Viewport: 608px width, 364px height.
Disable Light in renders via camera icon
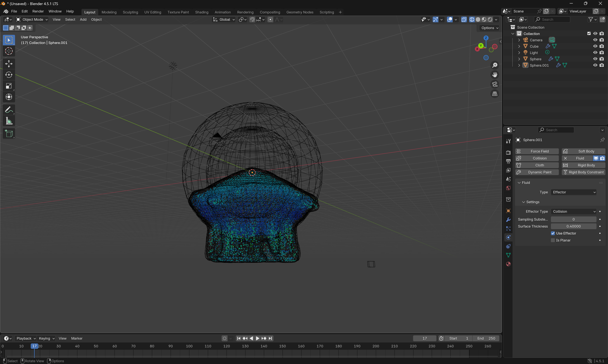tap(602, 53)
